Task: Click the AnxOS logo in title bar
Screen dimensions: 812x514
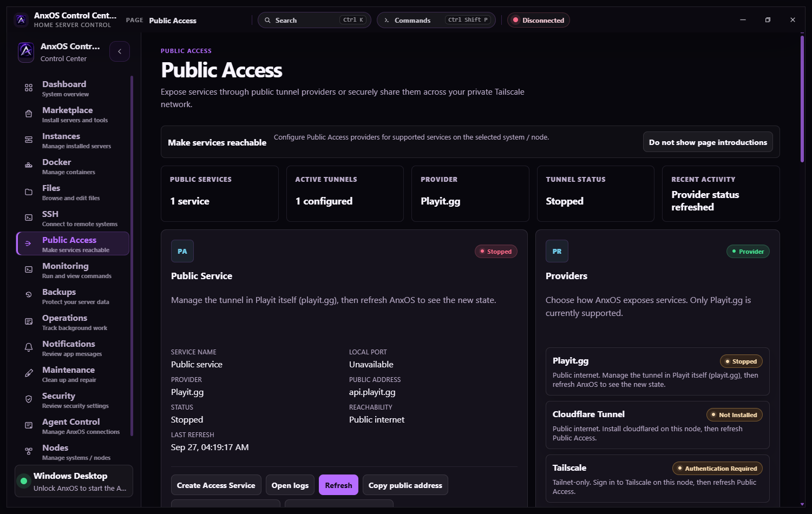Action: pyautogui.click(x=21, y=20)
